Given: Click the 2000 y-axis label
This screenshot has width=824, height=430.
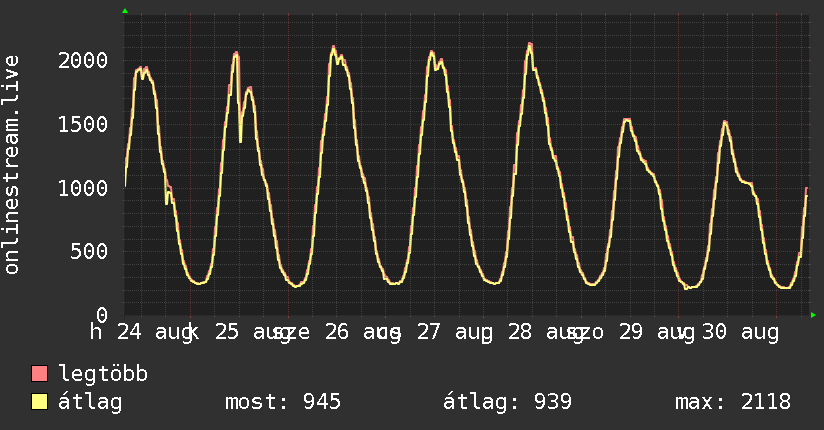Looking at the screenshot, I should 83,60.
